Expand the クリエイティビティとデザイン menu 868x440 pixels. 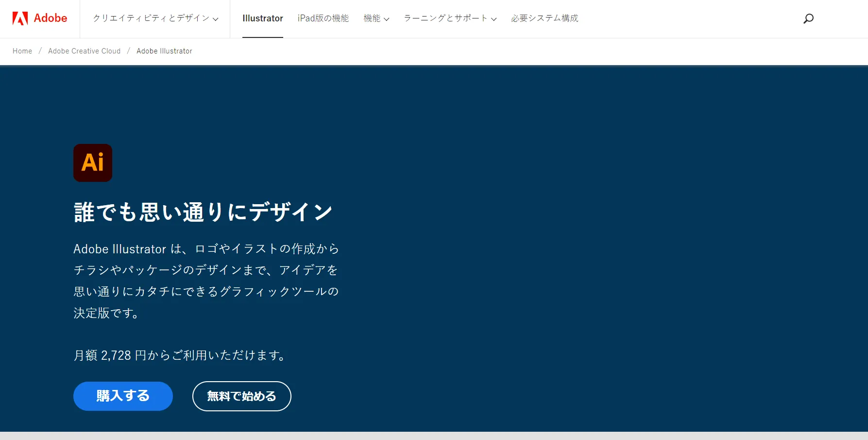click(x=155, y=18)
